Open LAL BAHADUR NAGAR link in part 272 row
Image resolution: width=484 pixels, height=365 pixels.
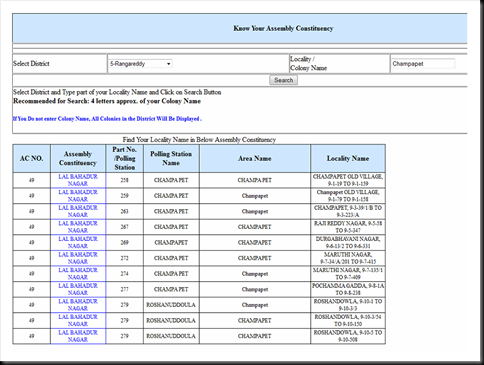point(78,258)
